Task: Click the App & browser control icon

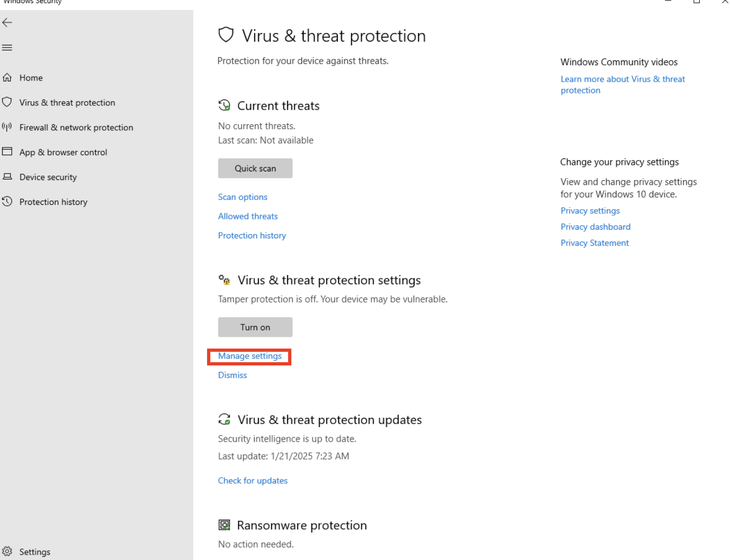Action: 7,152
